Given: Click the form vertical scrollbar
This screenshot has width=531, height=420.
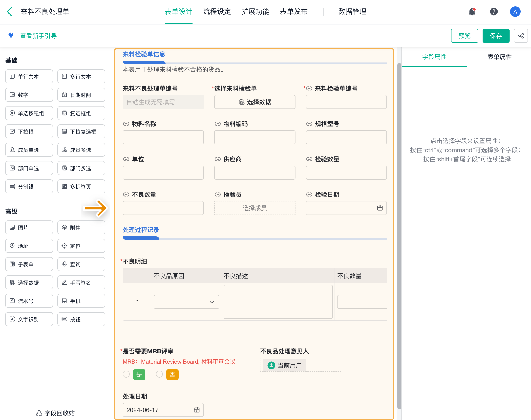Looking at the screenshot, I should [399, 236].
